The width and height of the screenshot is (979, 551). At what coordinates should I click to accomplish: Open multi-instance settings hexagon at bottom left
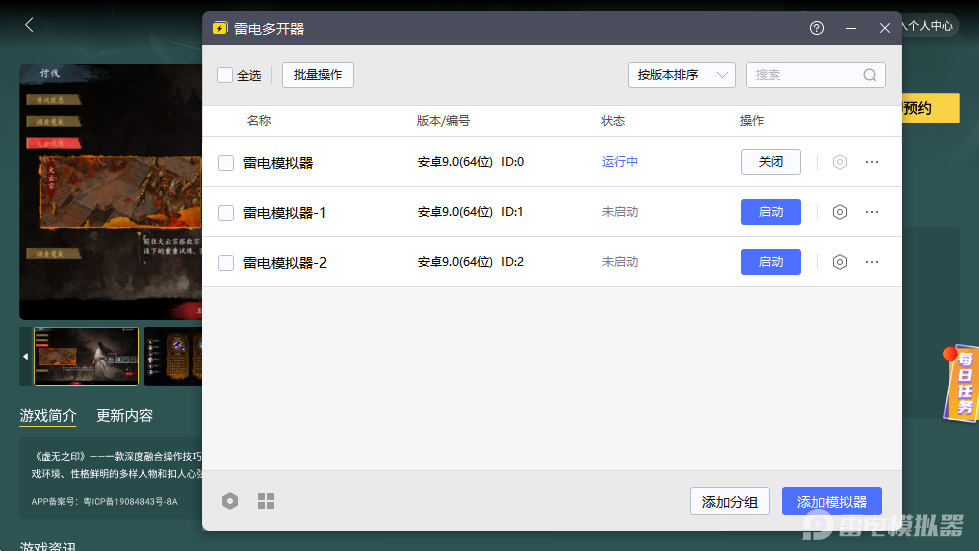tap(230, 501)
